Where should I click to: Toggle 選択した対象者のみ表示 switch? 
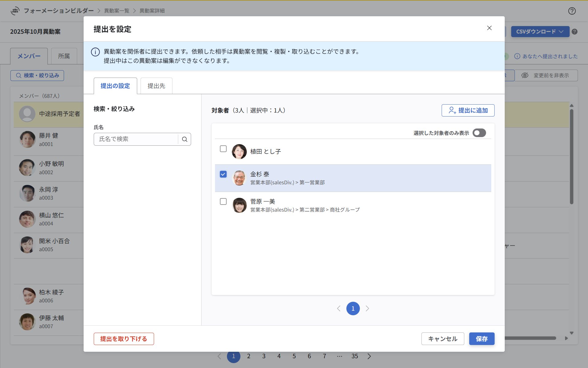tap(479, 133)
